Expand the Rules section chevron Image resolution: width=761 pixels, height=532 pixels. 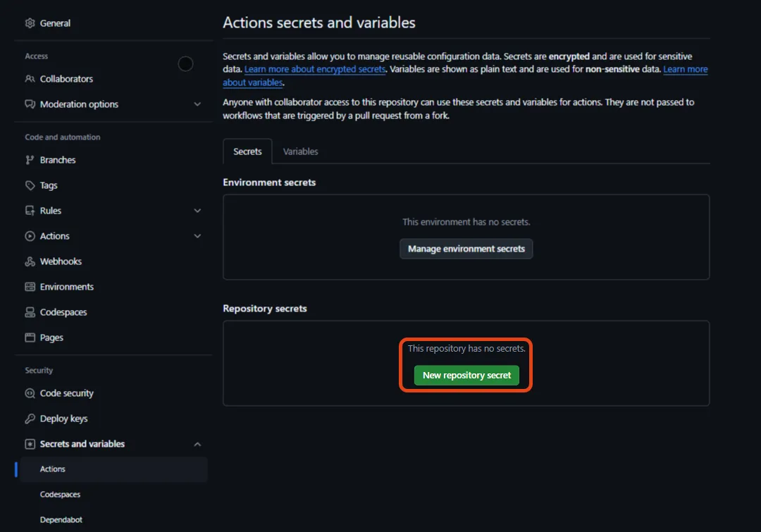[198, 210]
